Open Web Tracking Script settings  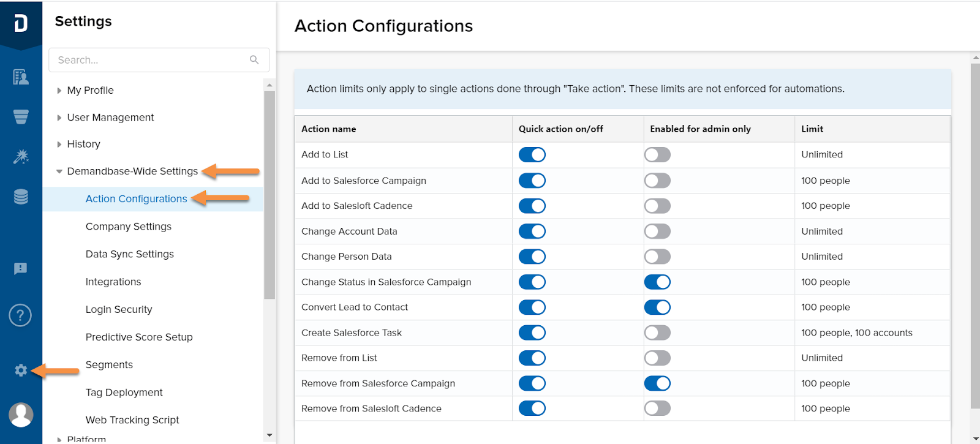coord(132,420)
